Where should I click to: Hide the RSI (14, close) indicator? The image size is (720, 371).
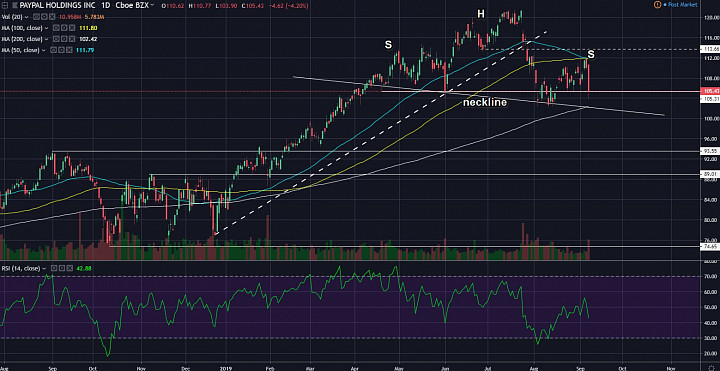pyautogui.click(x=54, y=268)
